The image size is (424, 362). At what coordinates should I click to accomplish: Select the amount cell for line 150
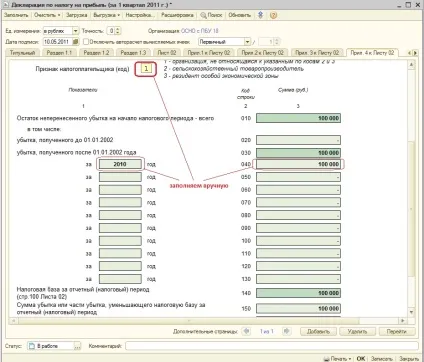pos(298,309)
